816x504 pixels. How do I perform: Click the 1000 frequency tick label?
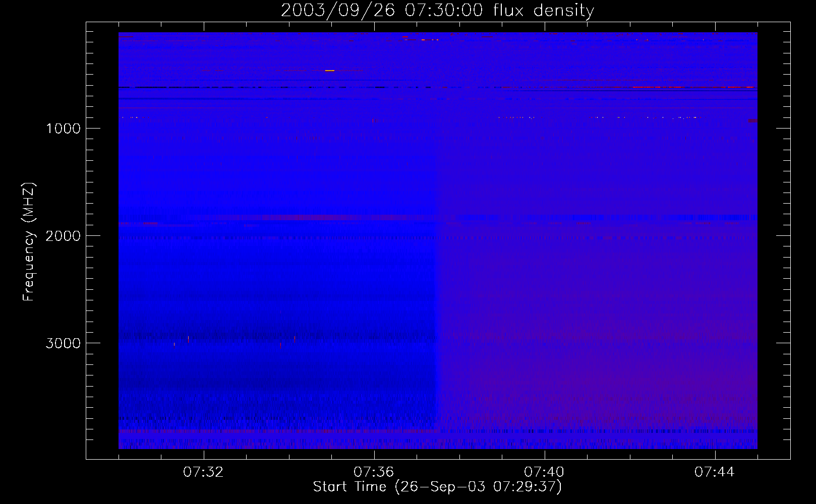coord(63,129)
